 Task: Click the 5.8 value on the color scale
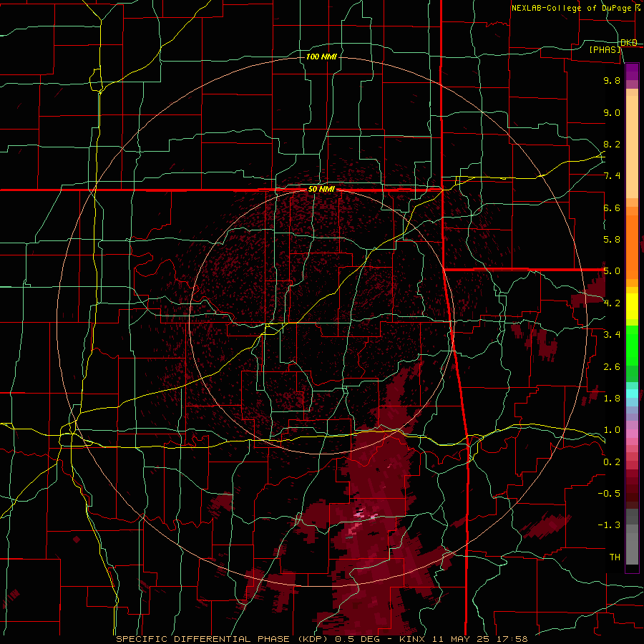[x=612, y=240]
